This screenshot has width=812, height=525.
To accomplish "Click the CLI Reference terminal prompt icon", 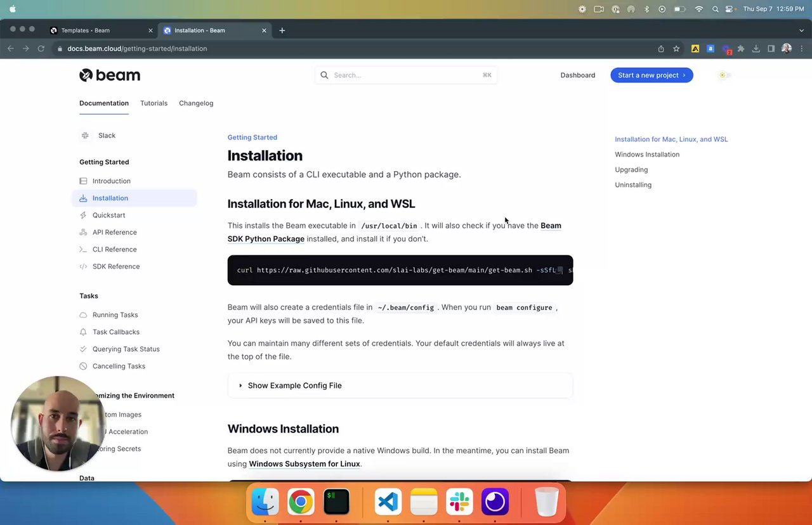I will 83,249.
